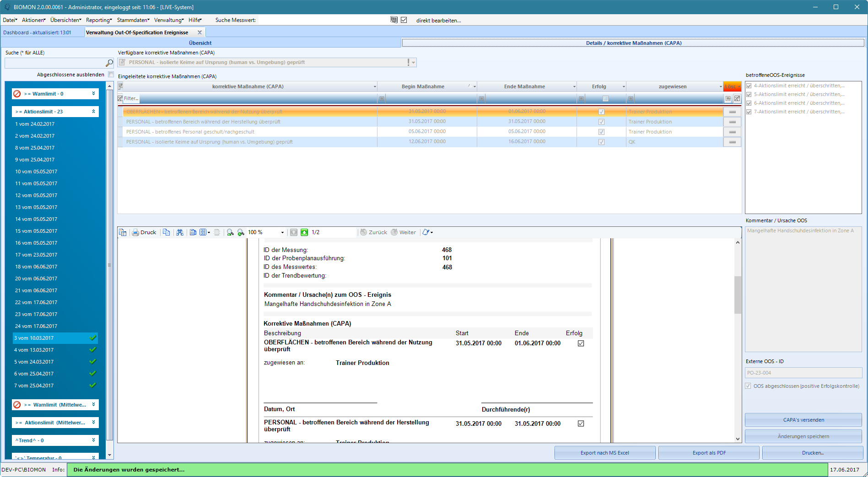Screen dimensions: 868x477
Task: Toggle Erfolg for 'PERSONAL - betroffenes Personal geschult'
Action: (x=601, y=132)
